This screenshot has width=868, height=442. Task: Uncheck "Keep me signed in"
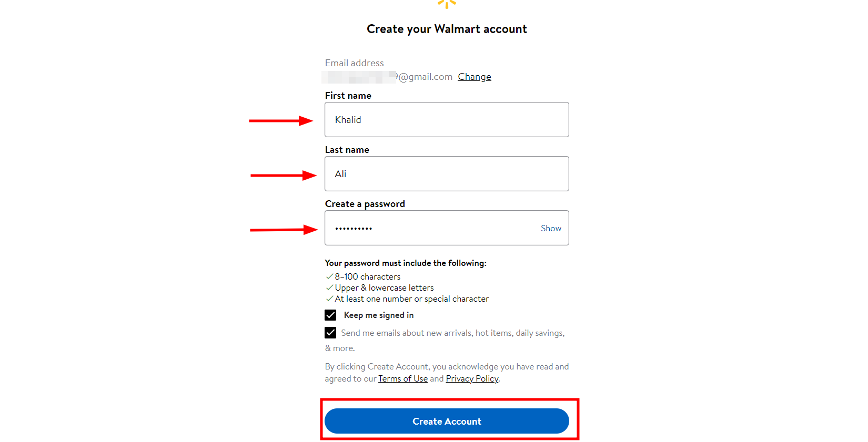[330, 315]
